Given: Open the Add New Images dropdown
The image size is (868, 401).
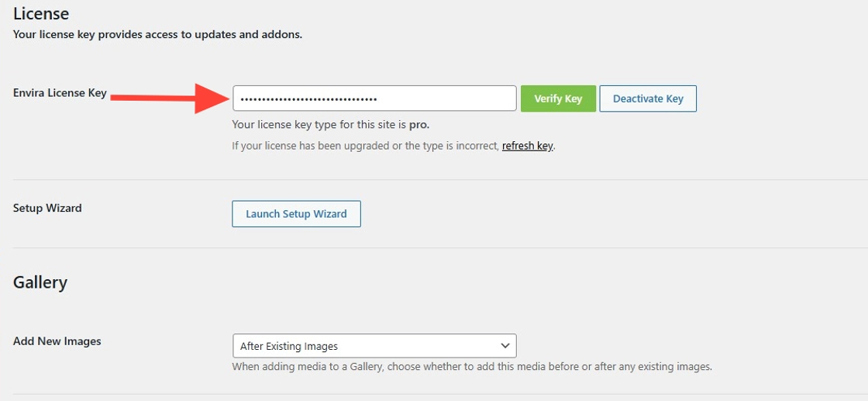Looking at the screenshot, I should [x=374, y=346].
